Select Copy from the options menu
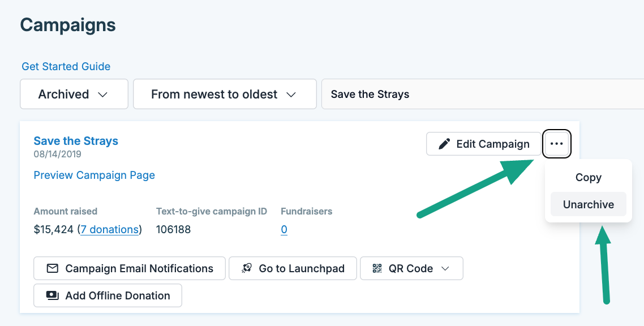 pyautogui.click(x=588, y=178)
